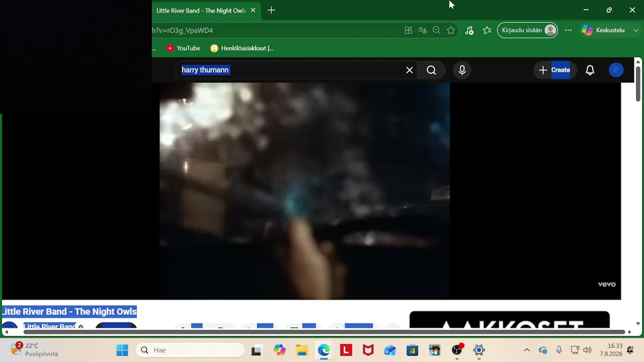Click the microphone icon in system tray
This screenshot has height=362, width=644.
(x=559, y=350)
